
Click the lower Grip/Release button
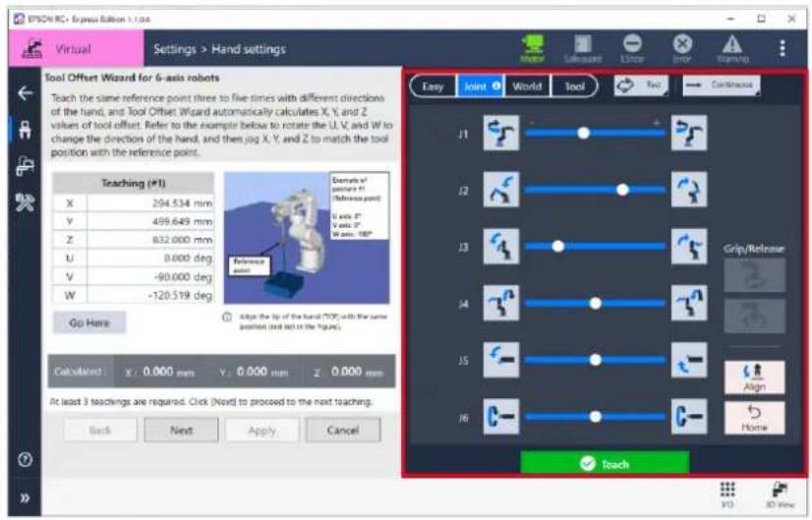(754, 316)
